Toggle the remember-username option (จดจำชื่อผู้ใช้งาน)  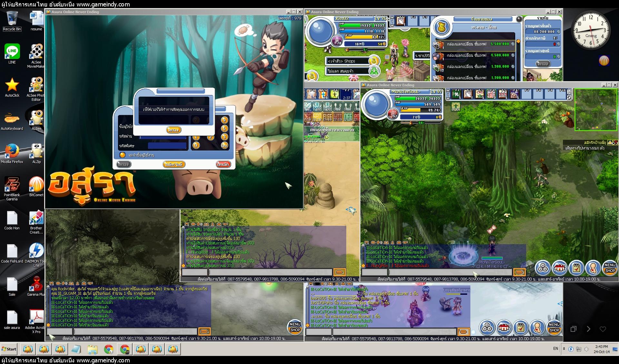pyautogui.click(x=122, y=155)
